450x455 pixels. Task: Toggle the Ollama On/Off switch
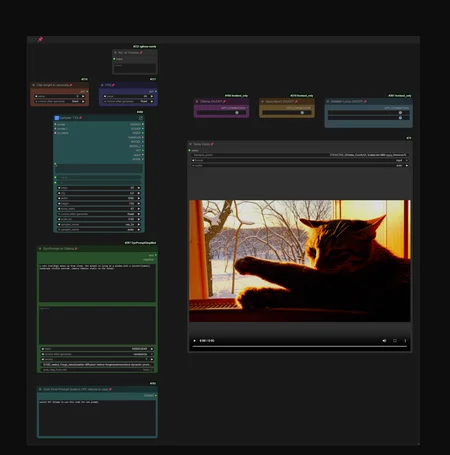[x=237, y=113]
